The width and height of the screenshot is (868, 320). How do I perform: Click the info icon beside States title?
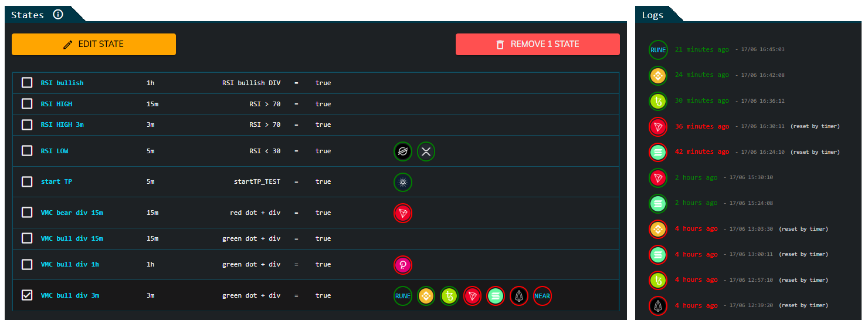click(x=58, y=15)
